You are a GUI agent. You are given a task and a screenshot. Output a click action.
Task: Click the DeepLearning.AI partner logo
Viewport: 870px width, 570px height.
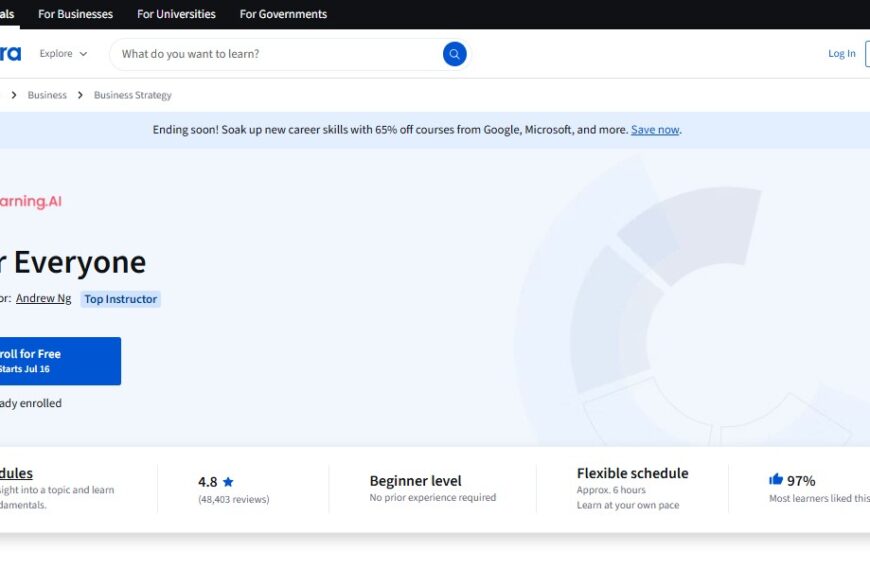coord(30,201)
